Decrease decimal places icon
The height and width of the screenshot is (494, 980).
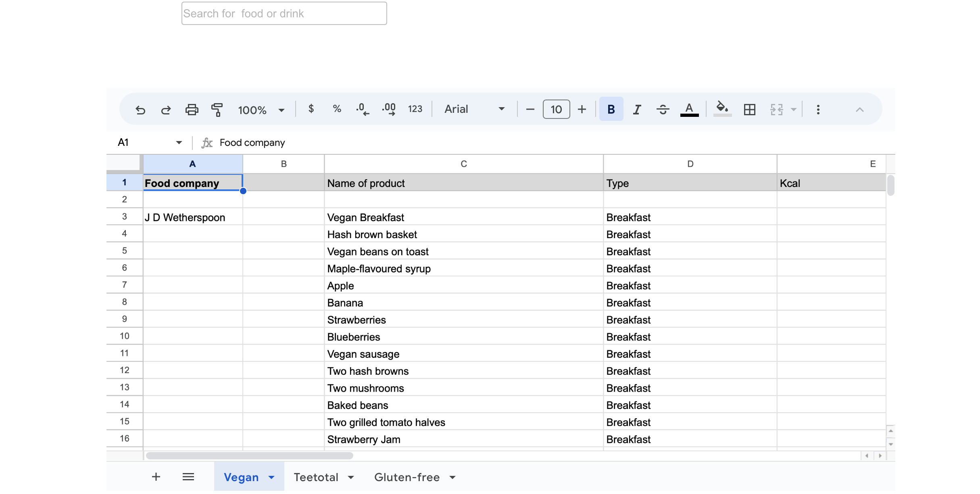coord(363,109)
